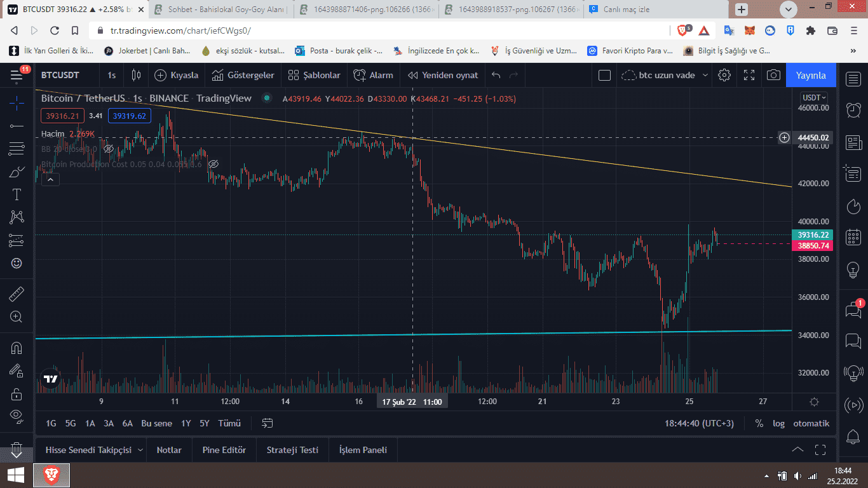Set the date range to Tümü
The width and height of the screenshot is (868, 488).
tap(229, 423)
